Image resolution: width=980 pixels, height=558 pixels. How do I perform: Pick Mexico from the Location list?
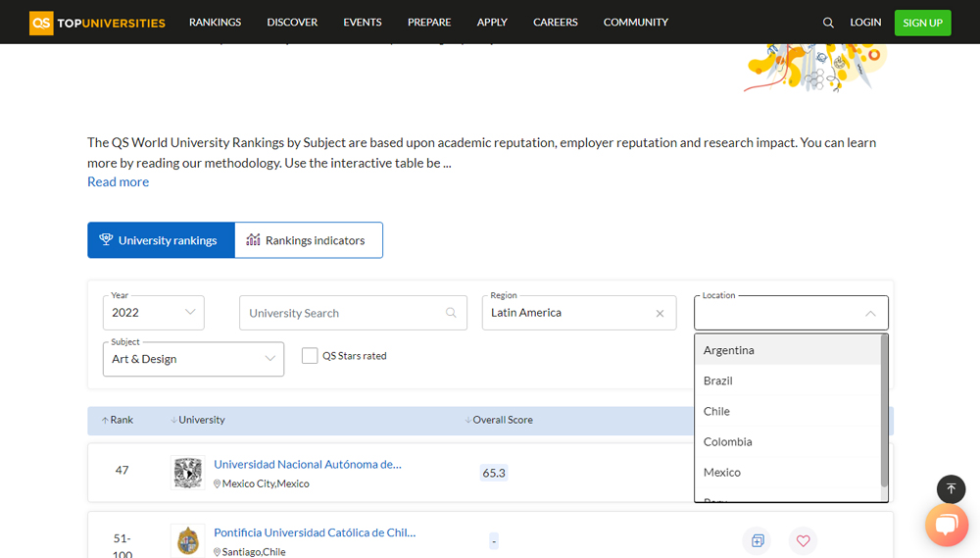(x=788, y=473)
